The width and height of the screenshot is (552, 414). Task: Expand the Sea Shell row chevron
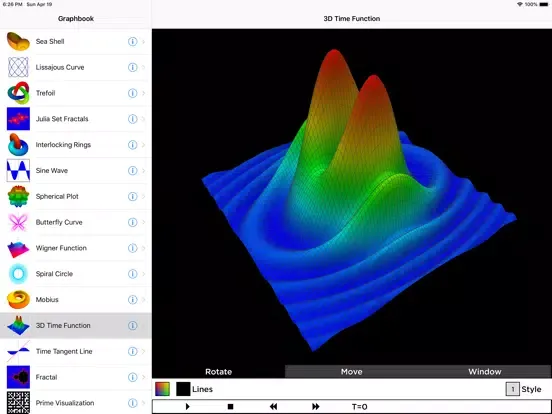(143, 42)
